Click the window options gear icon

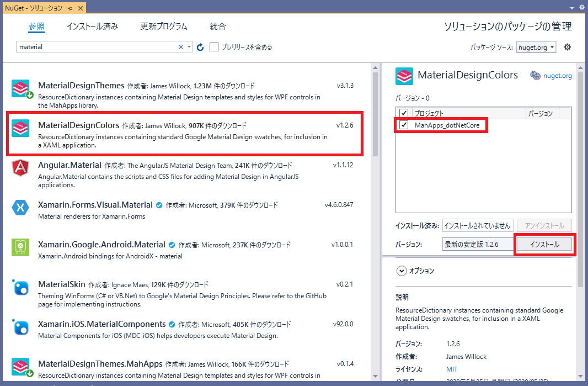click(x=581, y=8)
